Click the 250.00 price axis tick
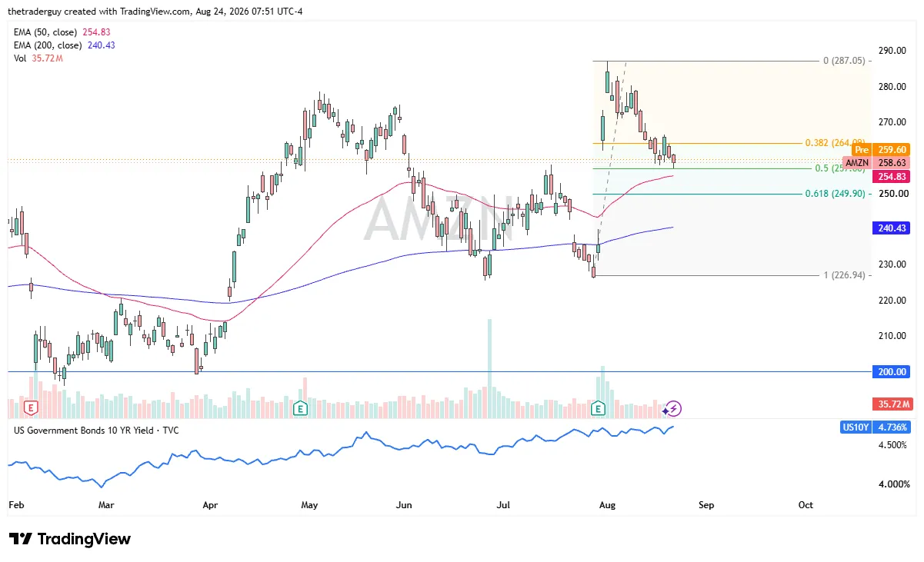This screenshot has width=924, height=562. (x=893, y=193)
